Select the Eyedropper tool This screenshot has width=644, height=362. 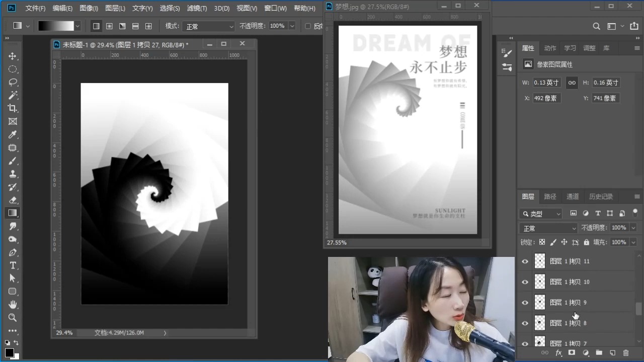13,135
